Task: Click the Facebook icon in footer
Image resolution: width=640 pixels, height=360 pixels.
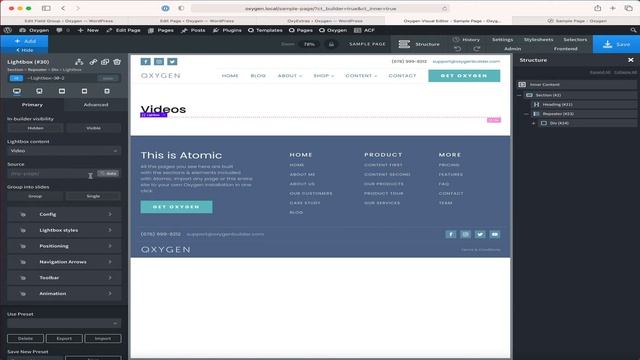Action: tap(451, 234)
